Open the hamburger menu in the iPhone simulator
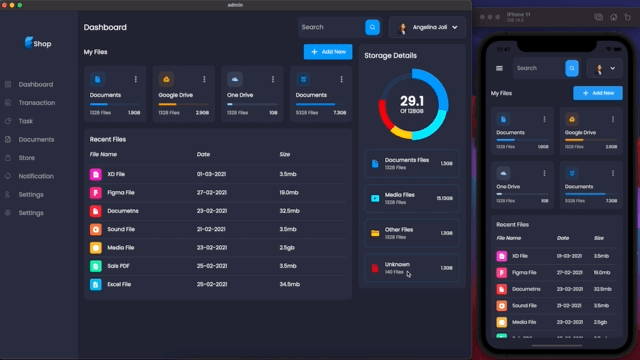This screenshot has height=360, width=640. coord(499,68)
